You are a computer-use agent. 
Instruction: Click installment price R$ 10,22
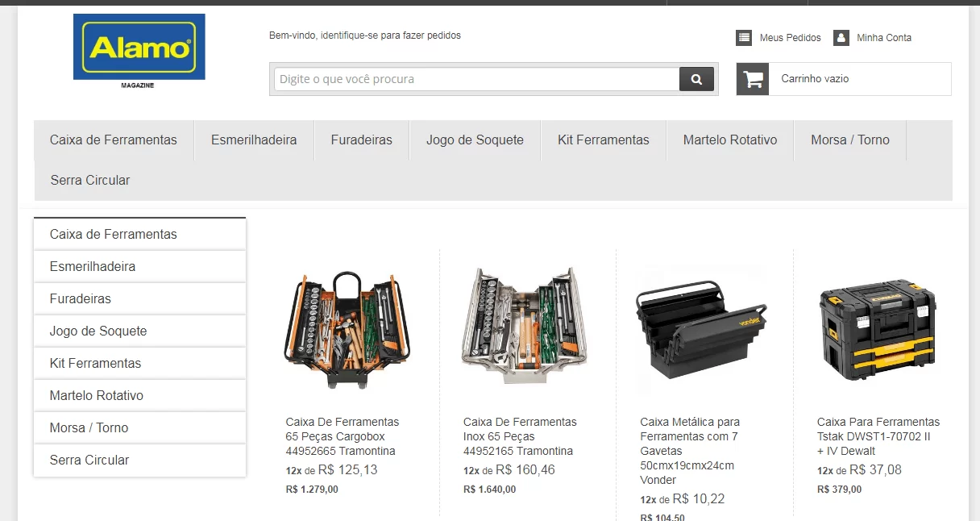pyautogui.click(x=699, y=499)
